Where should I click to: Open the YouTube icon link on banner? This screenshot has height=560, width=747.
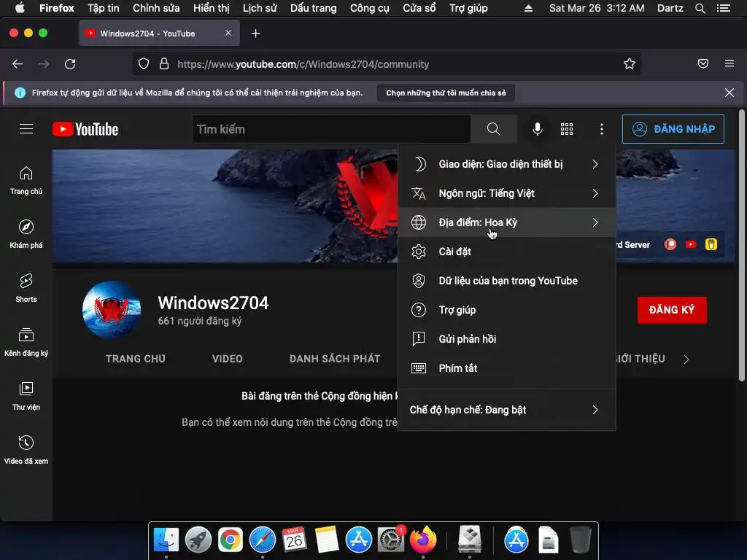(691, 244)
